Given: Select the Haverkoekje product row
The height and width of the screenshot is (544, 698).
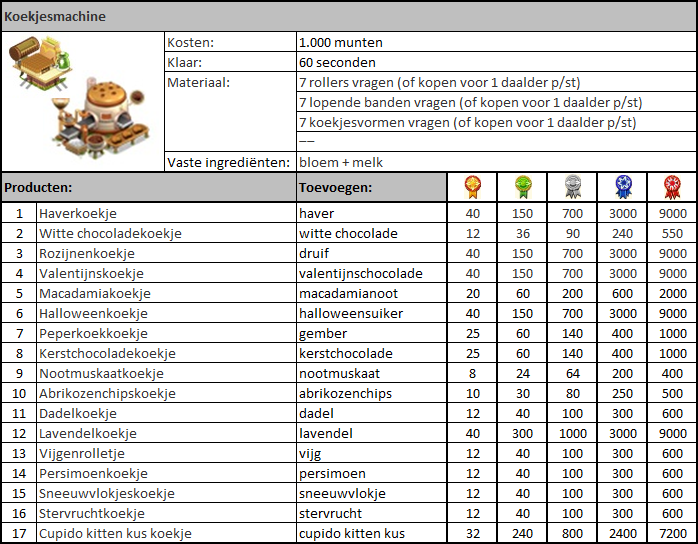Looking at the screenshot, I should click(78, 213).
